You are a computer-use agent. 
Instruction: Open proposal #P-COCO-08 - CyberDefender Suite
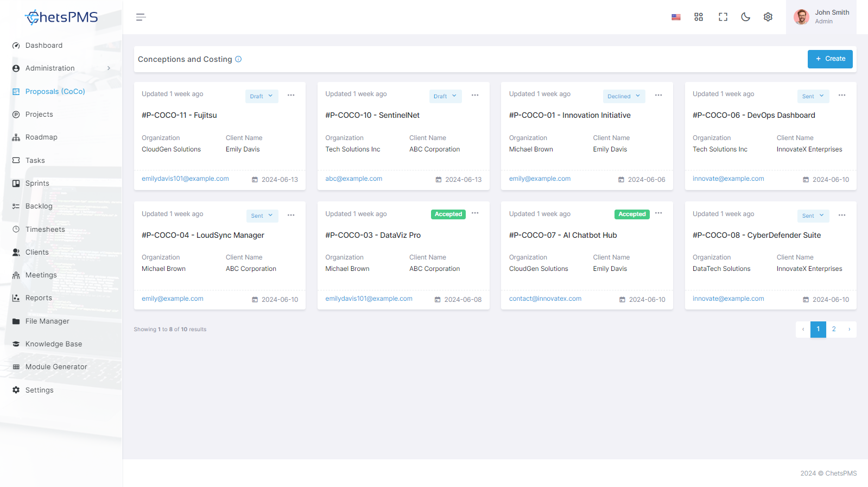click(x=757, y=235)
